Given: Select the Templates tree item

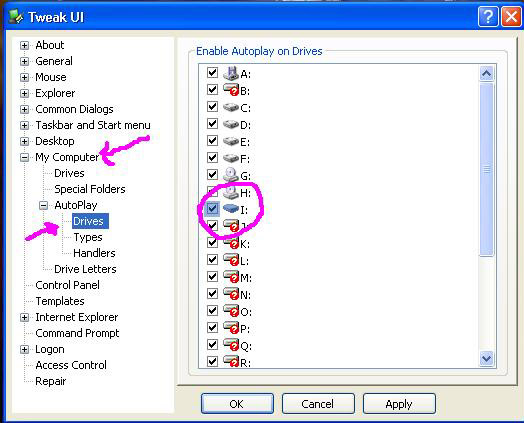Looking at the screenshot, I should pos(60,301).
